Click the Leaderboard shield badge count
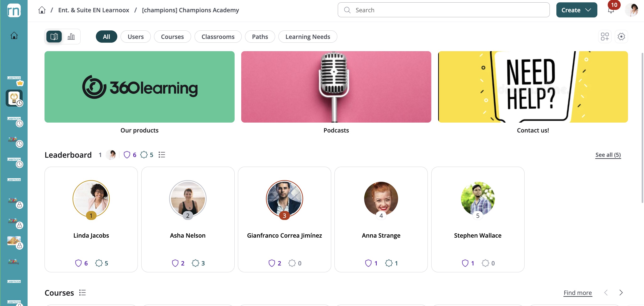Image resolution: width=644 pixels, height=306 pixels. pyautogui.click(x=130, y=155)
